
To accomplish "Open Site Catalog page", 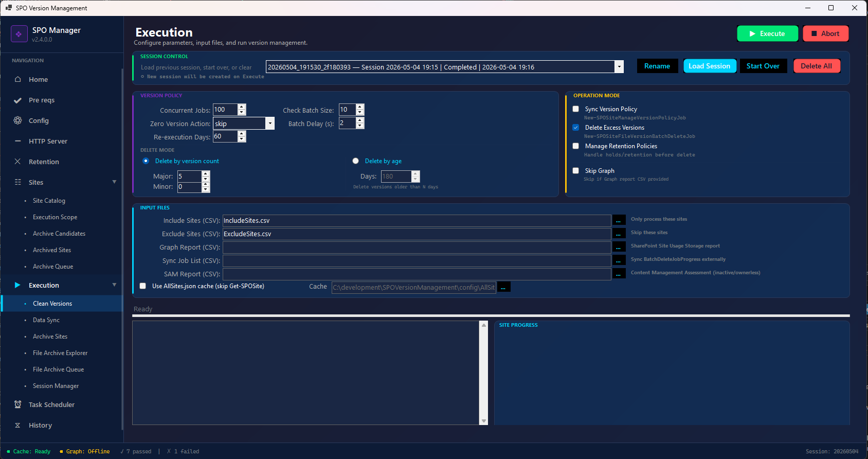I will [x=49, y=201].
